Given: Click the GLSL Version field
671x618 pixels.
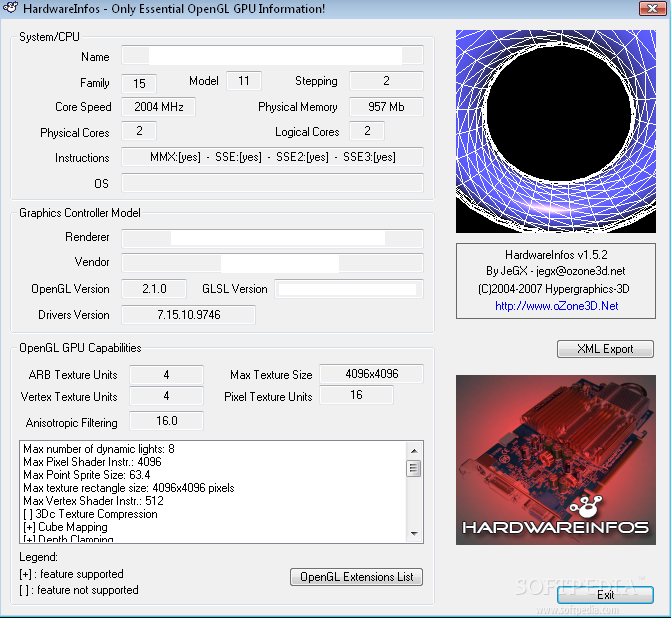Looking at the screenshot, I should pyautogui.click(x=349, y=289).
